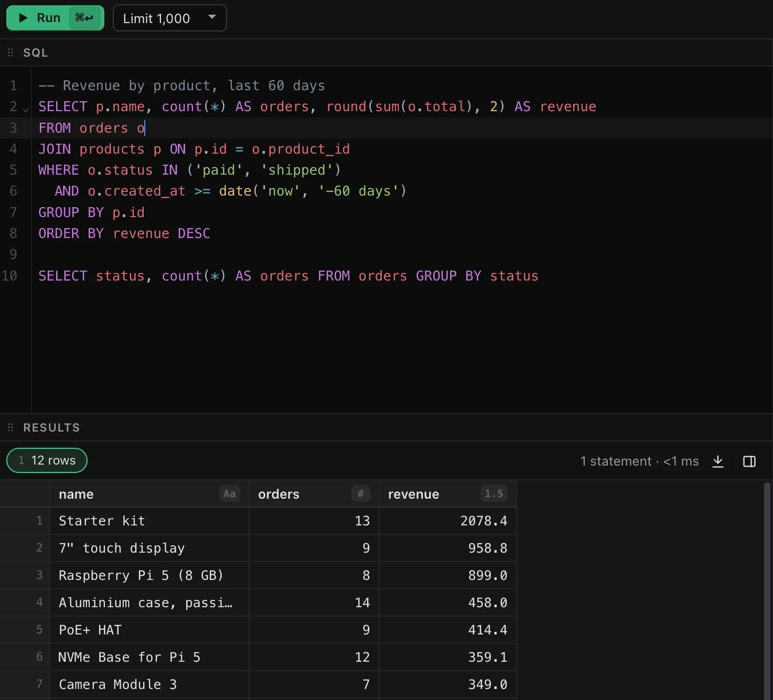Click the WHERE o.status IN line
This screenshot has width=773, height=700.
[x=189, y=170]
